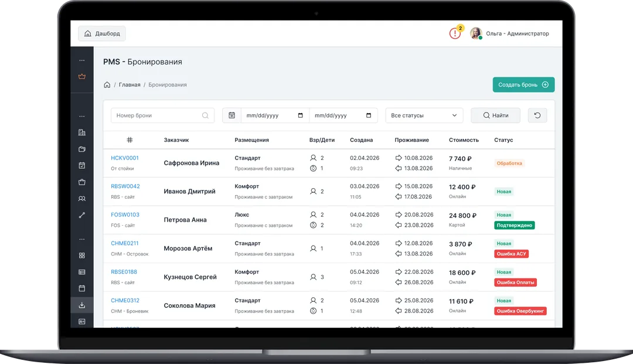The image size is (633, 364).
Task: Click the Статус column header
Action: click(x=504, y=140)
